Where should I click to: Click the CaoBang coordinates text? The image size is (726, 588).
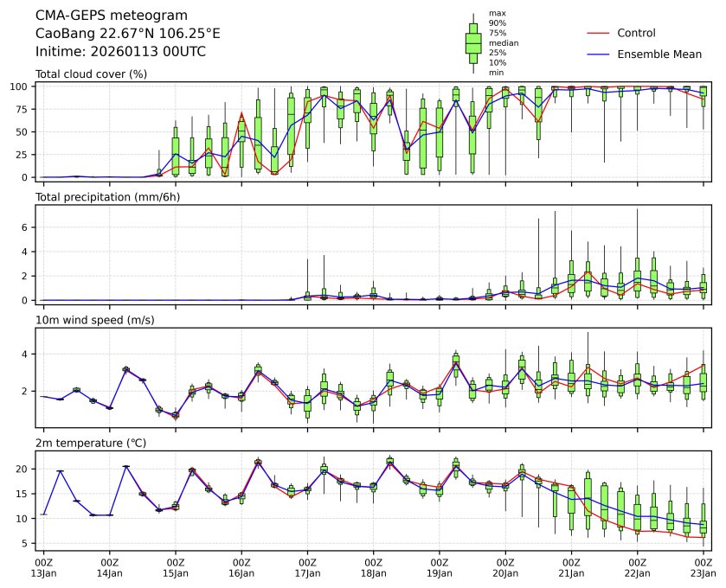coord(127,34)
